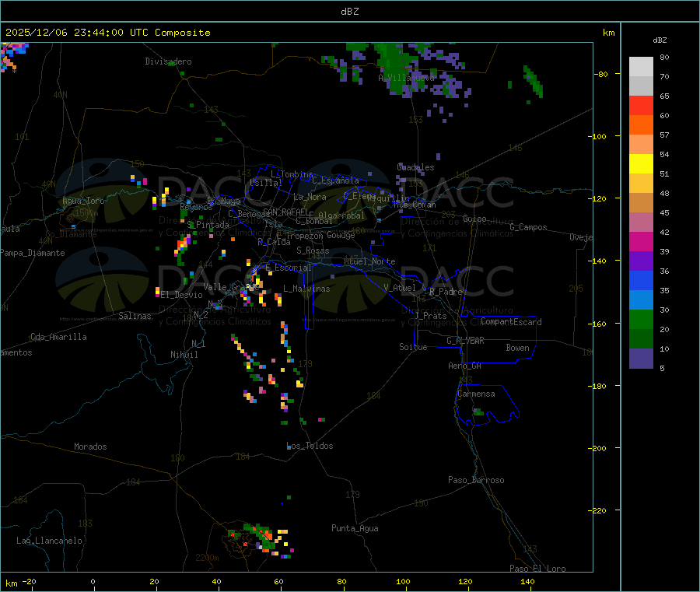Screen dimensions: 700x592
Task: Click the Divisadero place label
Action: 168,61
